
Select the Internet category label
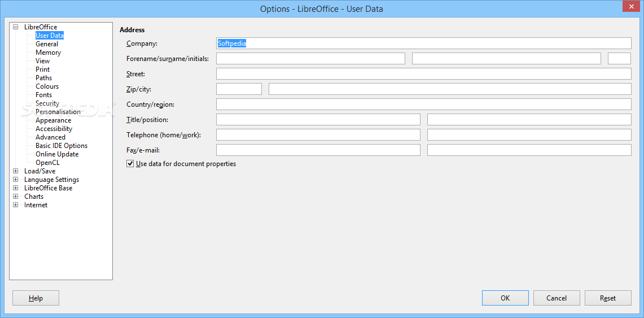coord(36,205)
